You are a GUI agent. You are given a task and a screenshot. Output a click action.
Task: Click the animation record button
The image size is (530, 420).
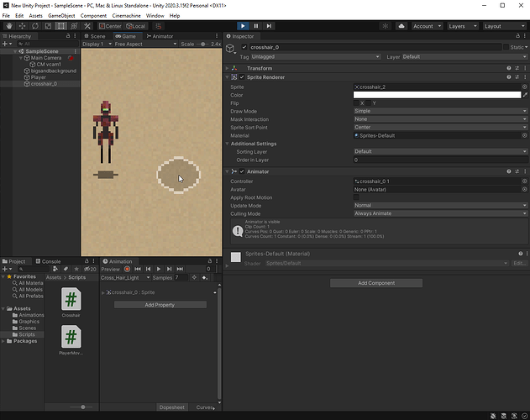click(x=127, y=269)
